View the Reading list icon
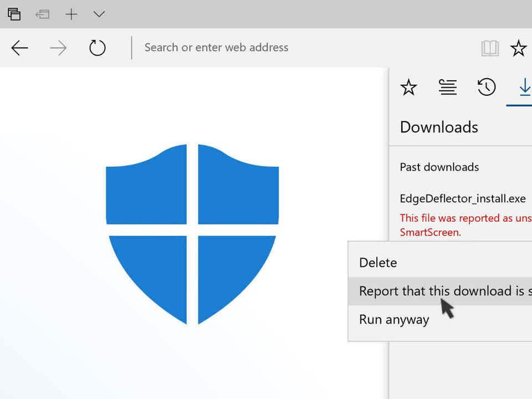Viewport: 532px width, 399px height. [x=448, y=88]
